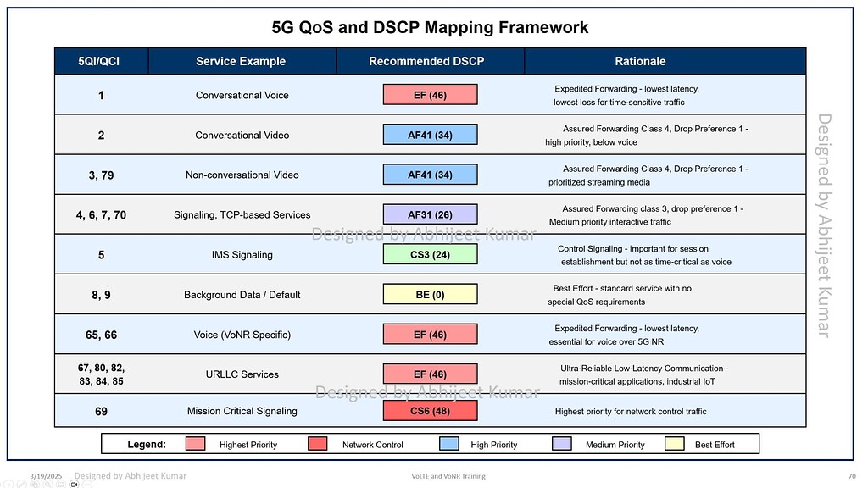The width and height of the screenshot is (868, 488).
Task: Select the Medium Priority purple legend swatch
Action: click(564, 444)
